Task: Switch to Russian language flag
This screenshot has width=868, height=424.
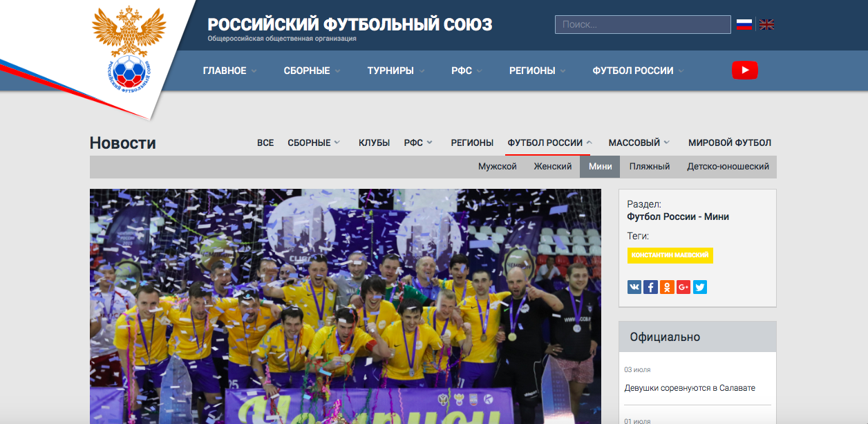Action: (744, 25)
